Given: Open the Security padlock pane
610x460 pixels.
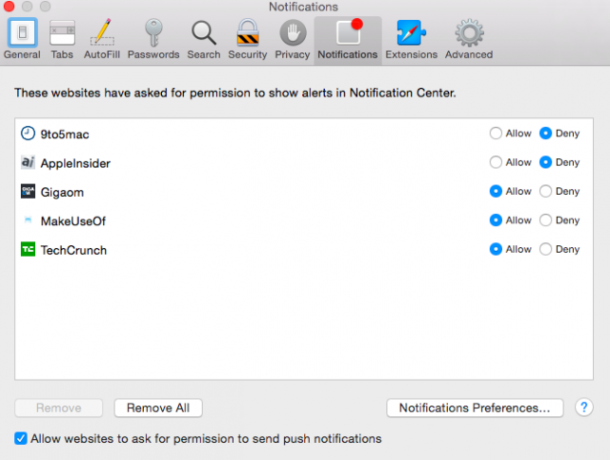Looking at the screenshot, I should [247, 39].
